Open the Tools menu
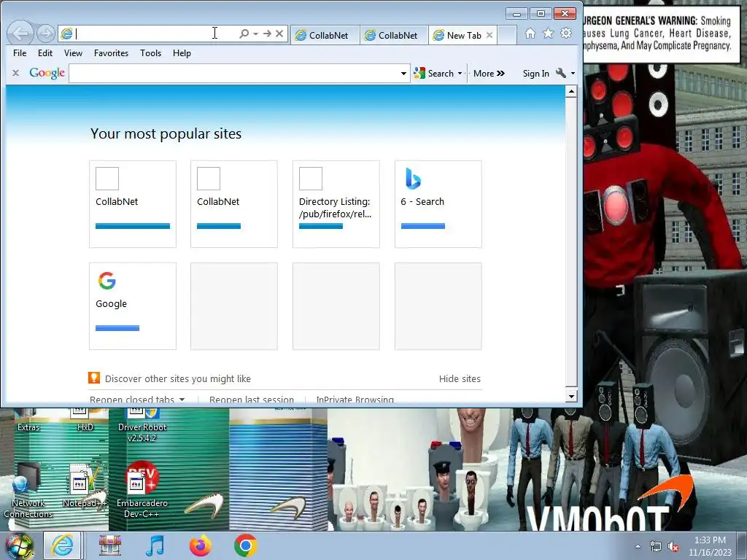 tap(150, 52)
